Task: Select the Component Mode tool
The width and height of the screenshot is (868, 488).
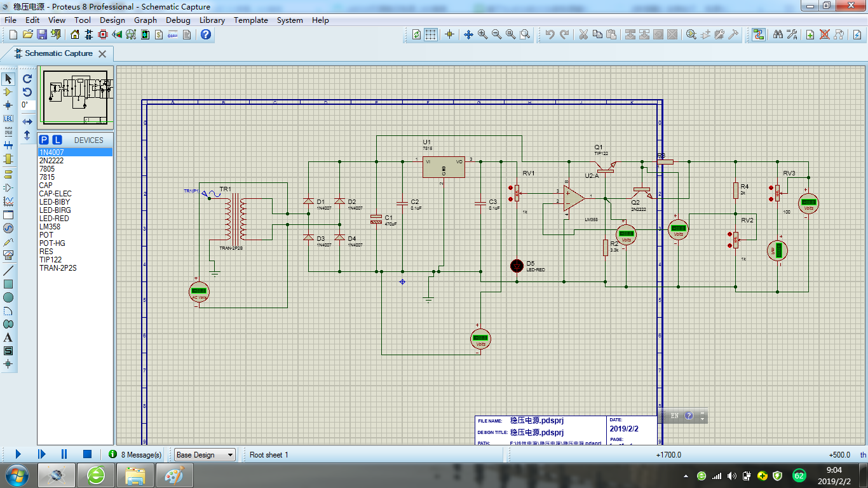Action: [8, 92]
